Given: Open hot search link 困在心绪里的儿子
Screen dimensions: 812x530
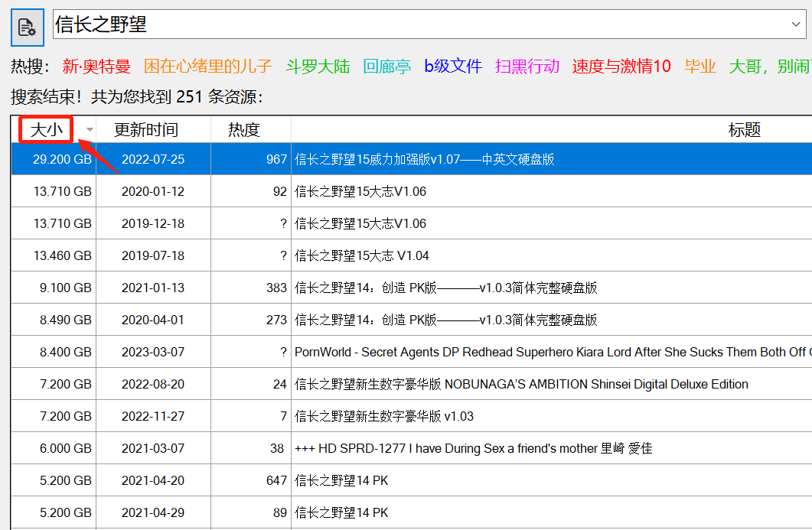Looking at the screenshot, I should [x=207, y=67].
